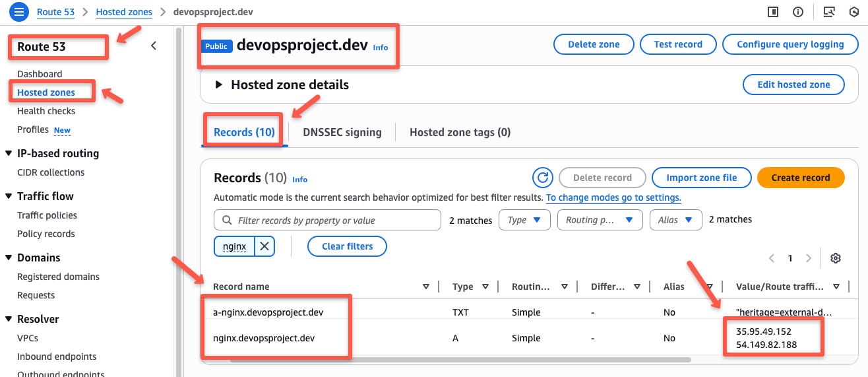The image size is (868, 377).
Task: Expand Hosted zone details section
Action: tap(219, 85)
